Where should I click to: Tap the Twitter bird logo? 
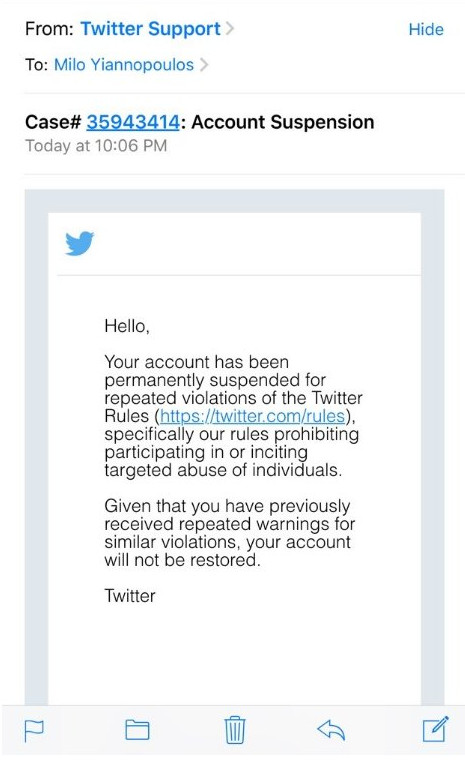(x=80, y=243)
